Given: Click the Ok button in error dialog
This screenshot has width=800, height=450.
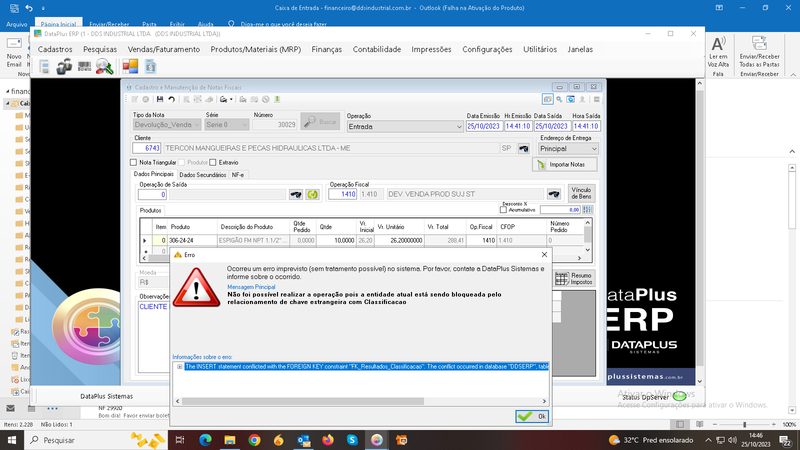Looking at the screenshot, I should click(x=532, y=416).
